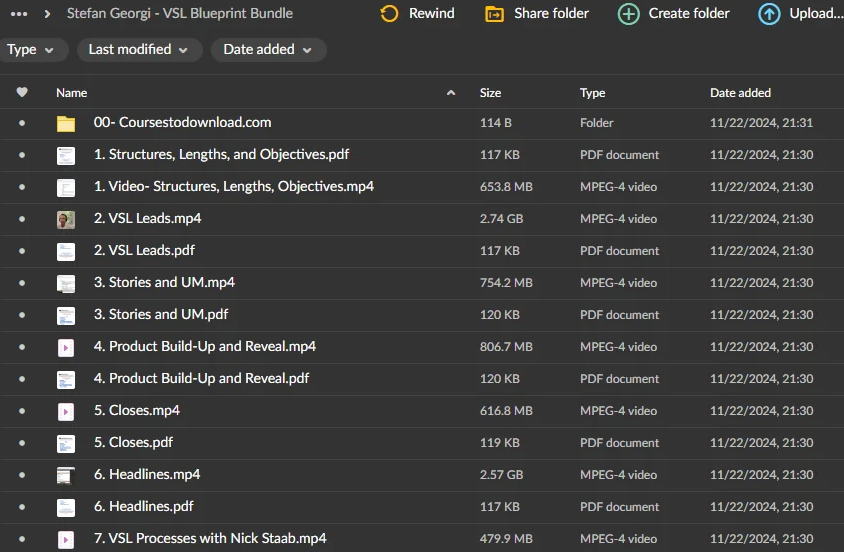
Task: Click the breadcrumb chevron arrow
Action: pos(47,14)
